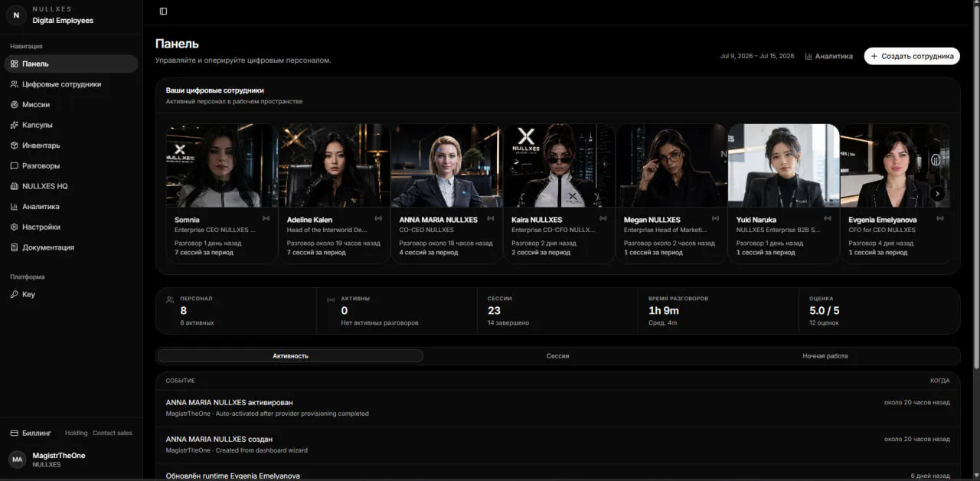980x481 pixels.
Task: Open Разговоры in the sidebar
Action: (x=71, y=165)
